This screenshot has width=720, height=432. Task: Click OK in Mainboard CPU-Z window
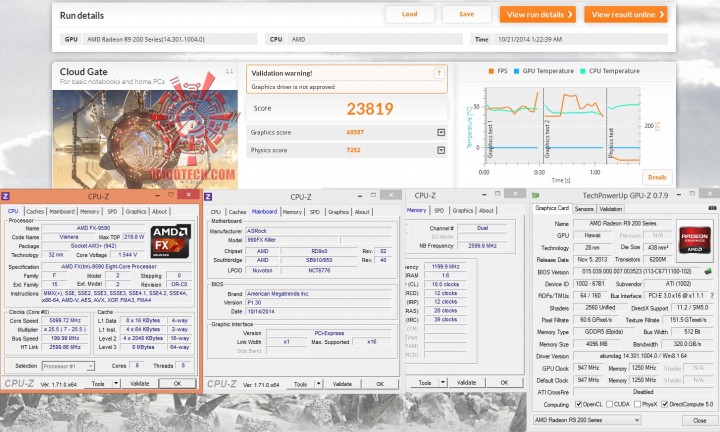coord(380,384)
